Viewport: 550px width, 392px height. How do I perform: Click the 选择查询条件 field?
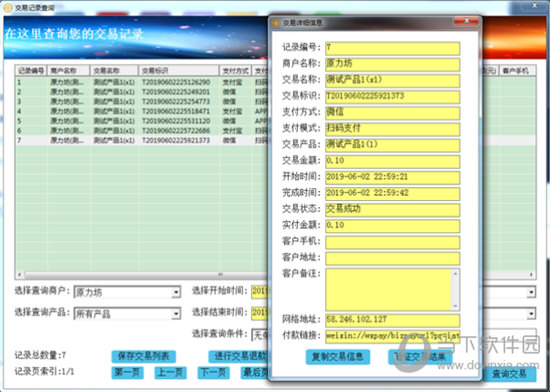click(260, 335)
